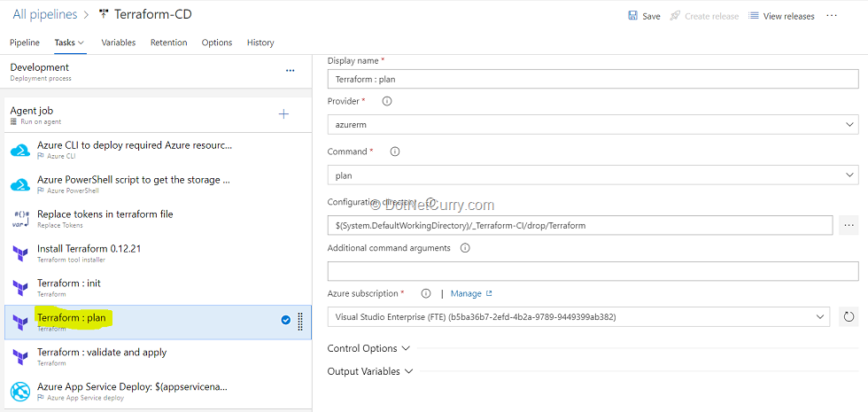Select the Terraform : validate and apply task
This screenshot has width=868, height=412.
point(158,357)
